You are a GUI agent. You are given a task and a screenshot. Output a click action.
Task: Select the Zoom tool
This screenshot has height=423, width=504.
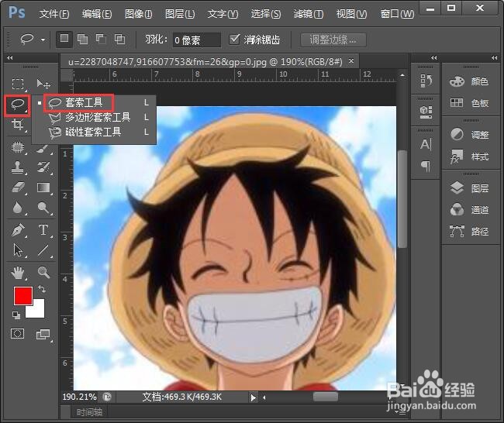(43, 273)
